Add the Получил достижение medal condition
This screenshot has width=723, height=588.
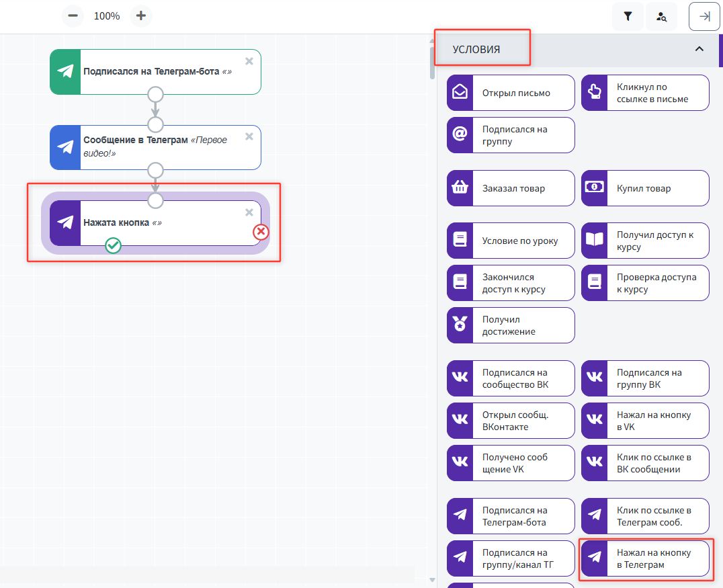[x=511, y=325]
